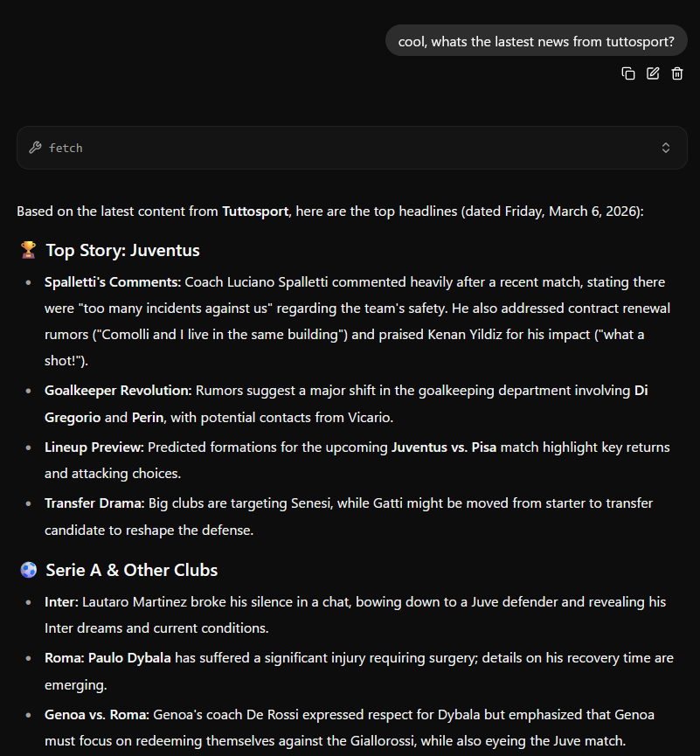
Task: Click the 'Genoa vs. Roma:' bold label
Action: 97,715
